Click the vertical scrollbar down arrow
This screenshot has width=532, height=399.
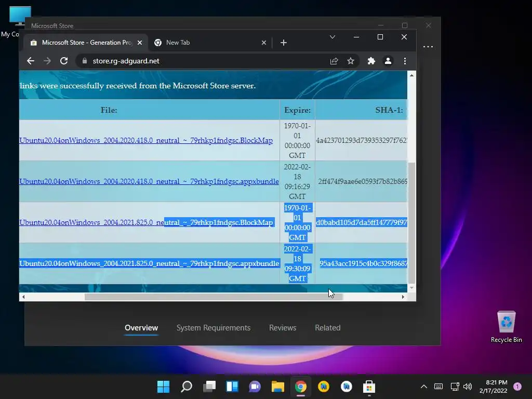pos(411,288)
